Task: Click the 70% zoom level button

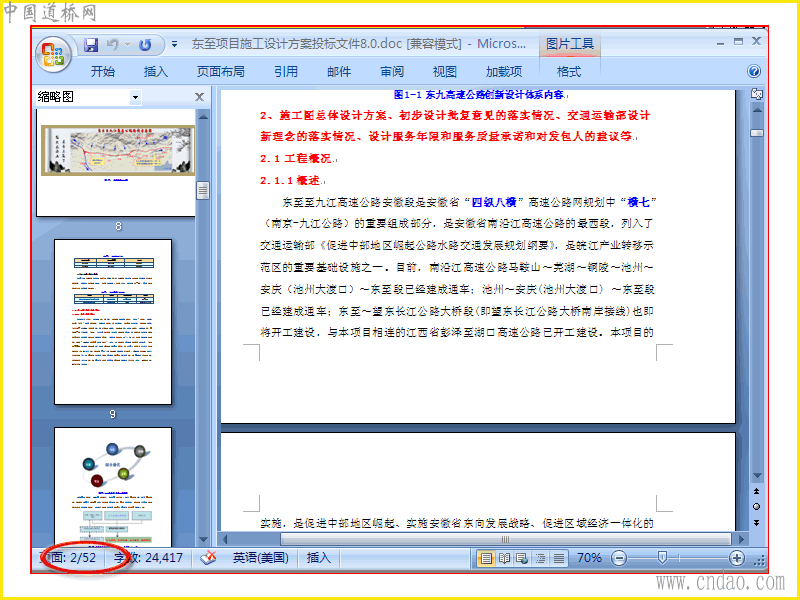Action: tap(589, 558)
